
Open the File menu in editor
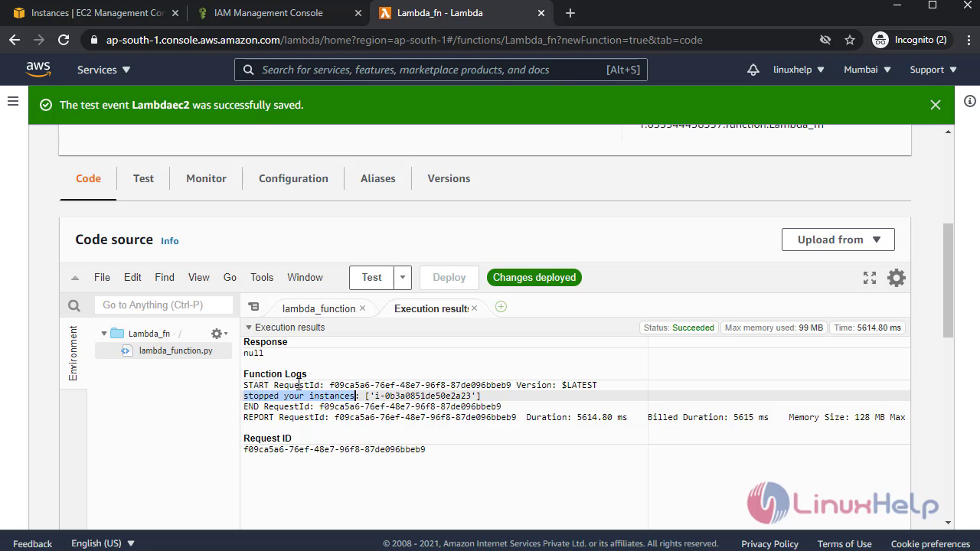[102, 278]
